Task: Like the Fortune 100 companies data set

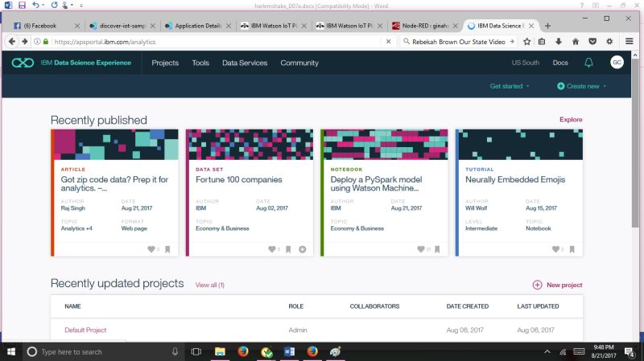Action: coord(271,249)
